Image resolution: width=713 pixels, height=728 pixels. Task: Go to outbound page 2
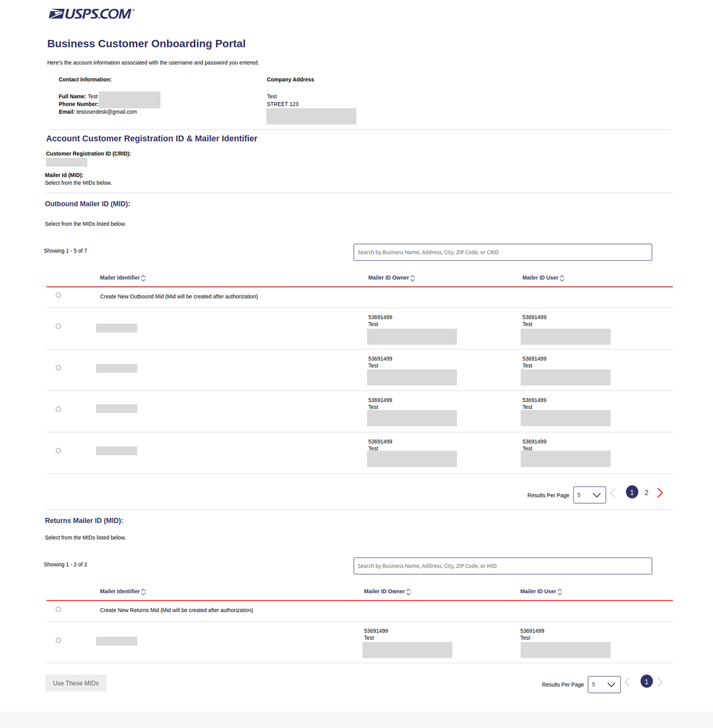pos(646,492)
